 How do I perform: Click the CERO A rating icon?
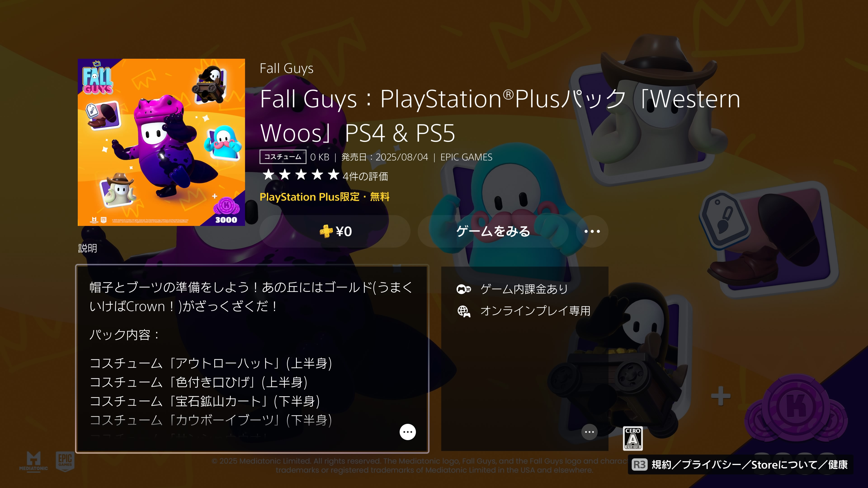[x=633, y=439]
